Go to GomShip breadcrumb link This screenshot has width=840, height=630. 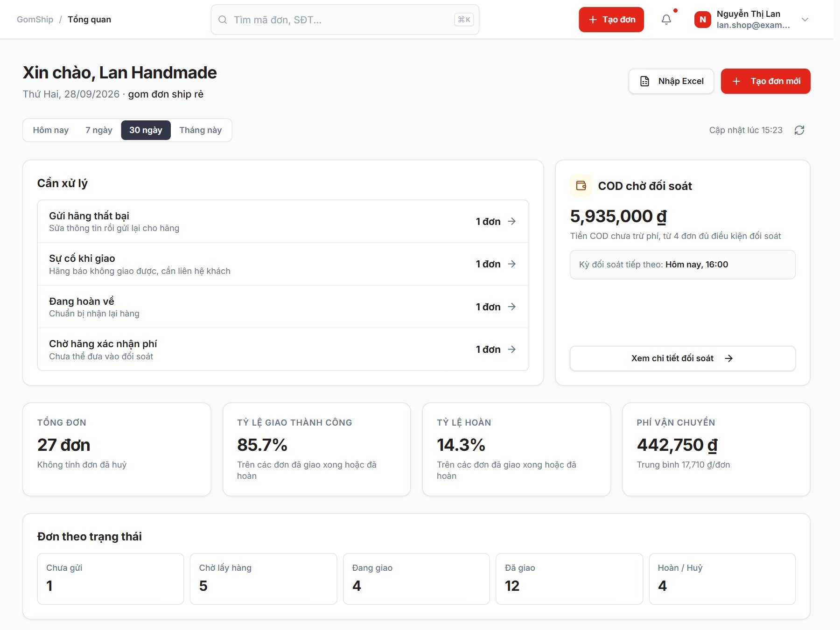click(x=35, y=20)
